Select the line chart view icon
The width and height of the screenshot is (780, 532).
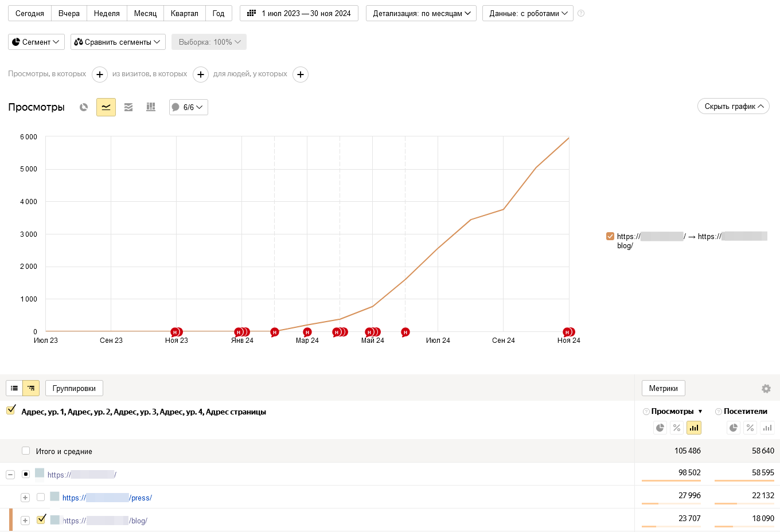click(106, 107)
